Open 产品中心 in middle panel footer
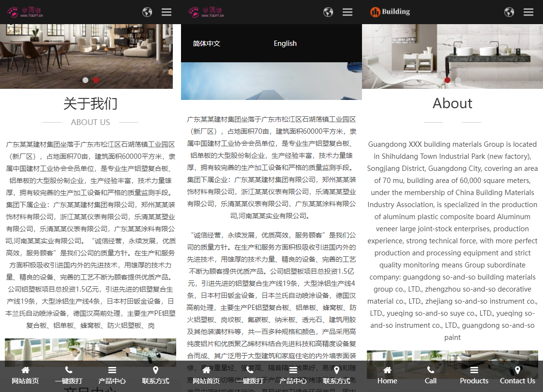 [293, 381]
